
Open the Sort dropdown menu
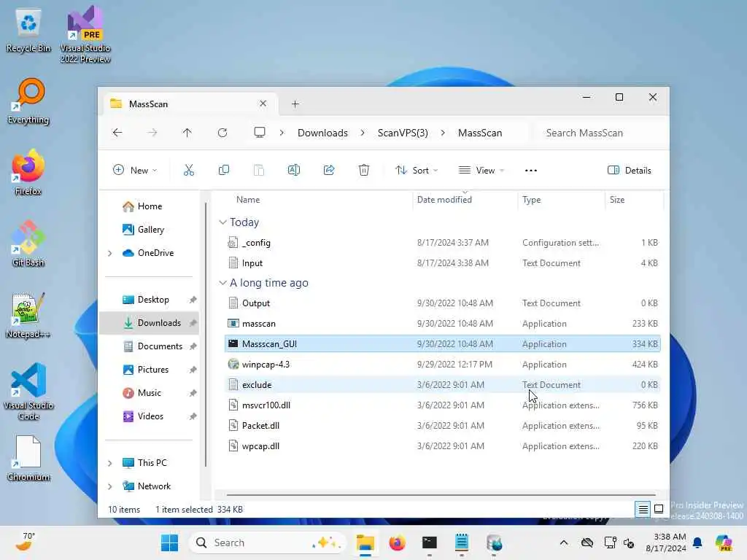[417, 170]
